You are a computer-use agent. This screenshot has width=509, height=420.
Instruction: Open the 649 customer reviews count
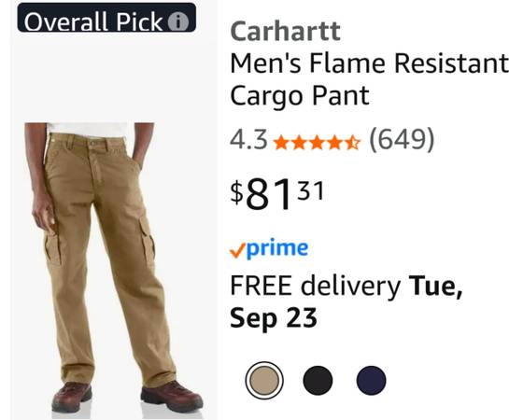pyautogui.click(x=402, y=140)
